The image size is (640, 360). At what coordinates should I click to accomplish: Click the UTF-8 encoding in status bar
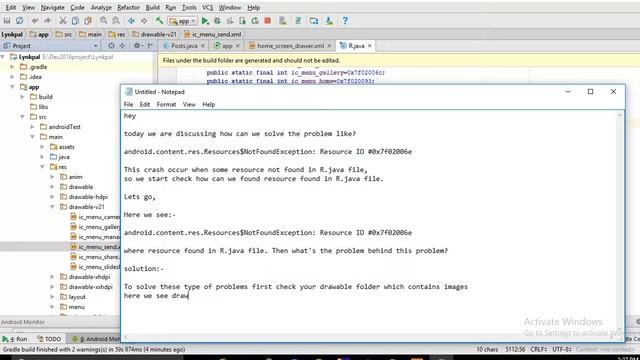tap(562, 349)
